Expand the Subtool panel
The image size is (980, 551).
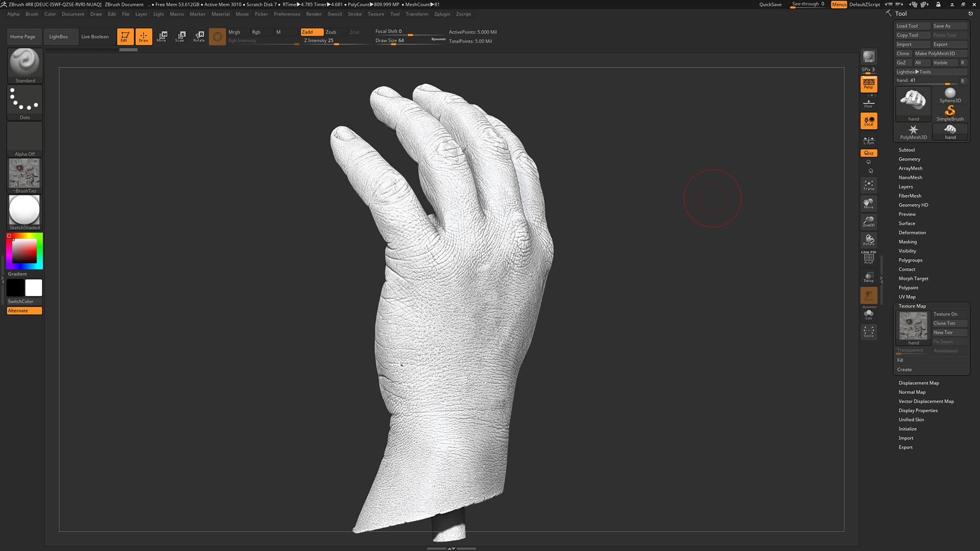point(906,149)
